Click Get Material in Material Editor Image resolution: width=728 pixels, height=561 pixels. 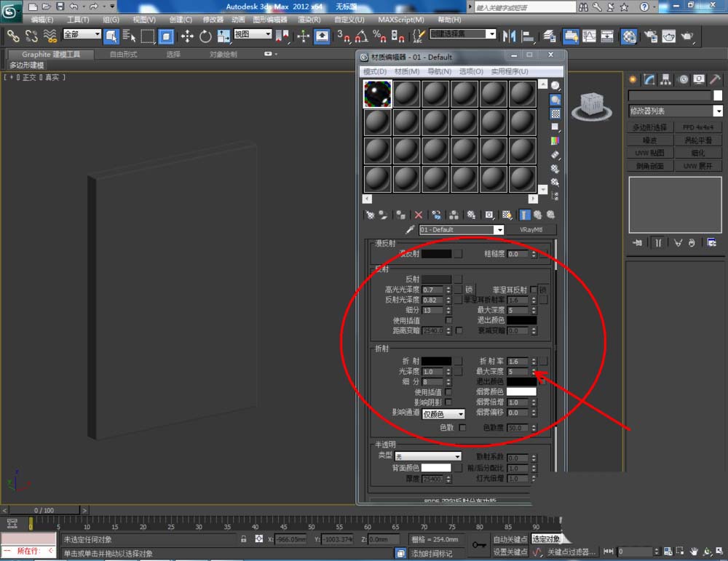[370, 215]
